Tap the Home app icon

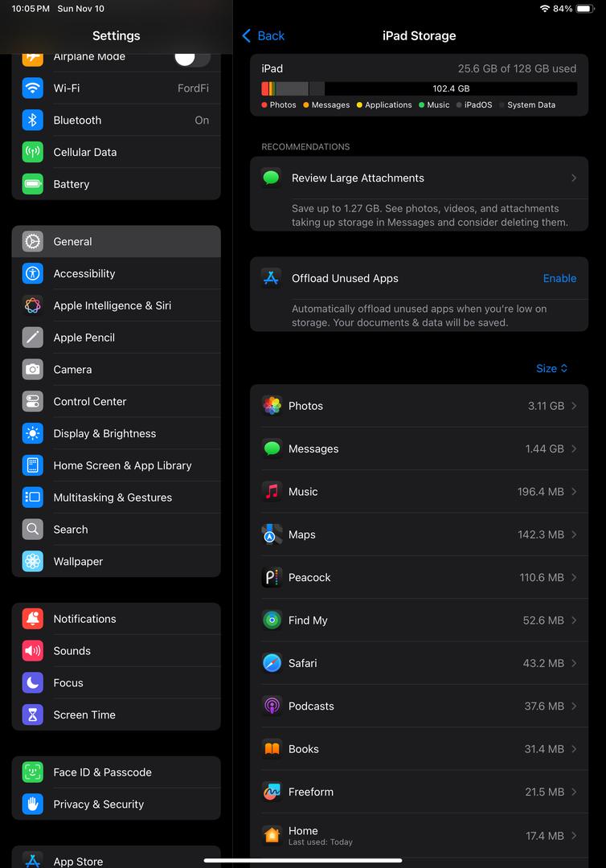coord(272,835)
